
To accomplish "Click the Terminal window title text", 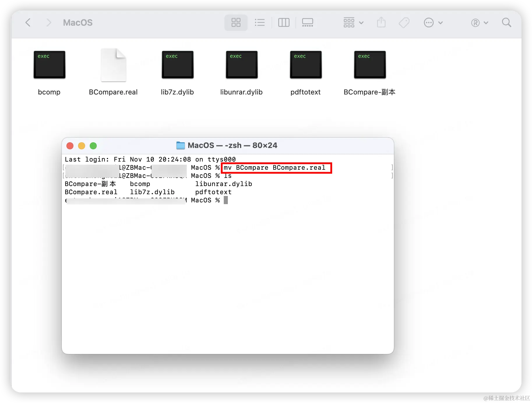I will coord(232,145).
